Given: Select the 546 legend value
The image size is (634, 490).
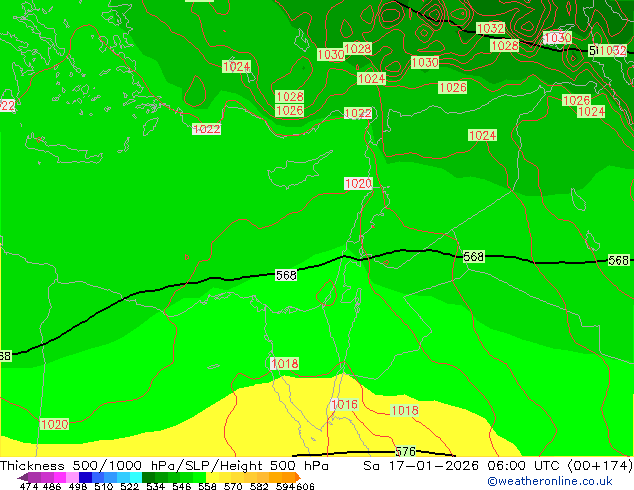Looking at the screenshot, I should [x=182, y=486].
